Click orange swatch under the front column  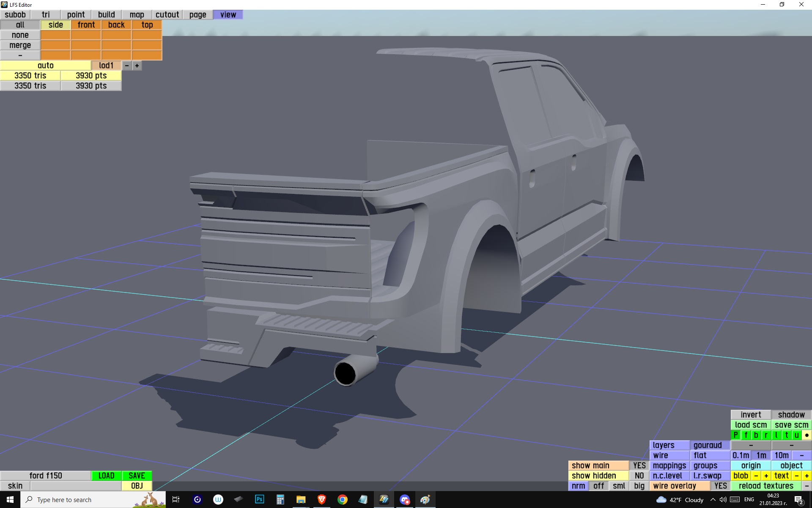pos(86,35)
